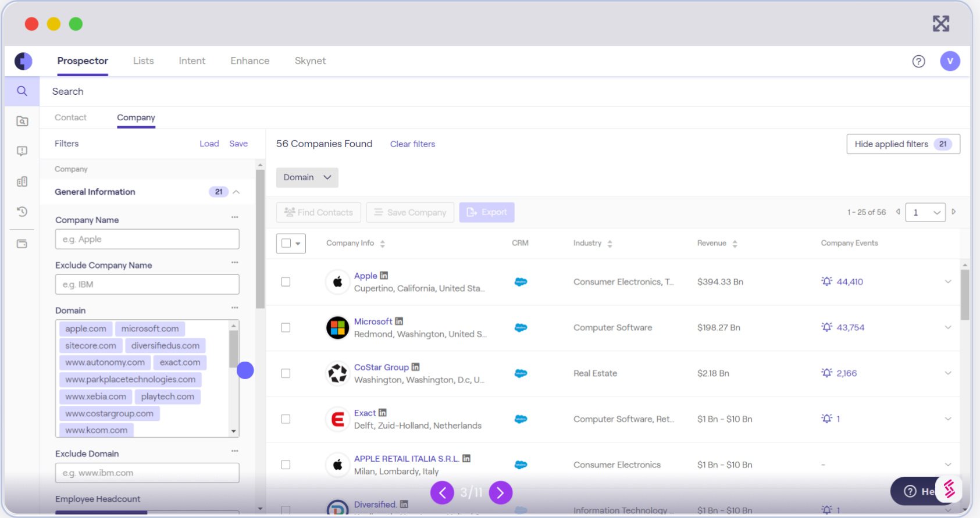The width and height of the screenshot is (980, 518).
Task: Switch to Enhance tab
Action: [x=250, y=60]
